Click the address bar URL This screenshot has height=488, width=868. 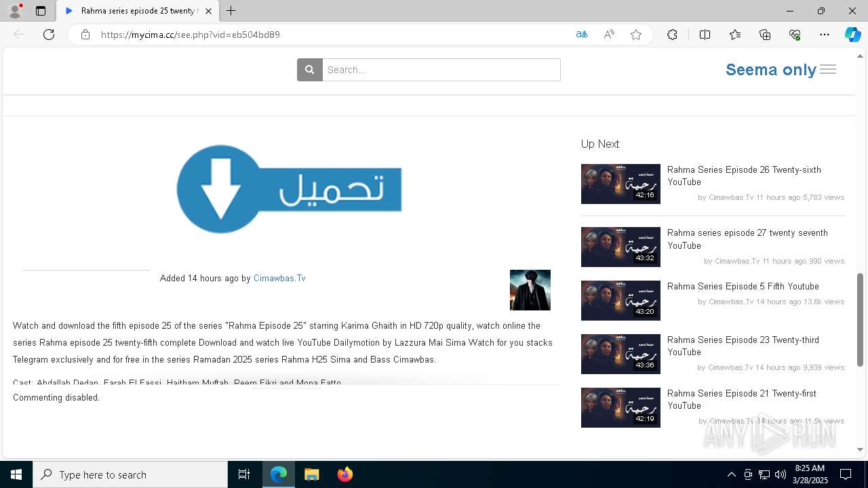click(x=191, y=35)
